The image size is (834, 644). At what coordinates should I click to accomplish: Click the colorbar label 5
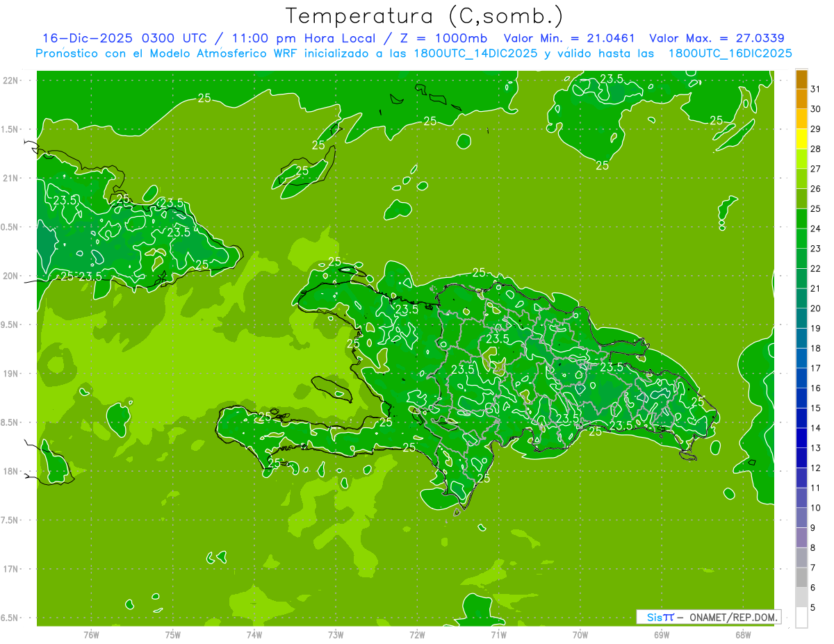[x=813, y=607]
